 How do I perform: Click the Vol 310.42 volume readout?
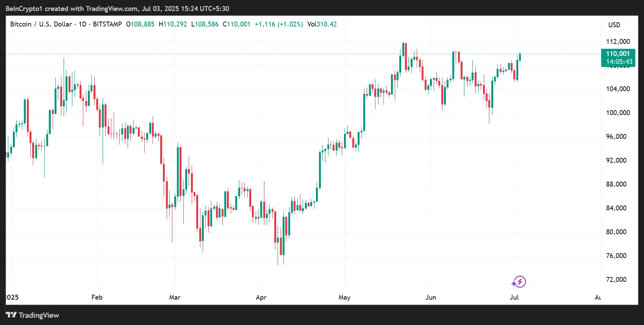click(322, 24)
